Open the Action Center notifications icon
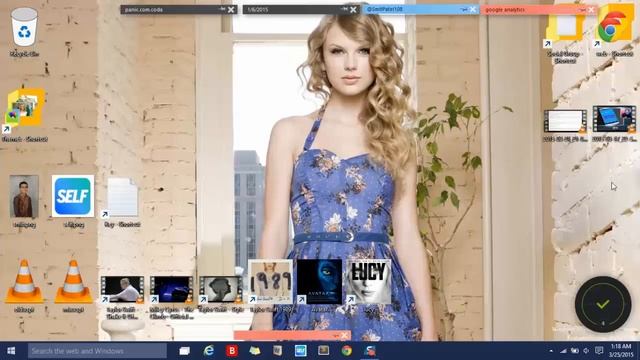This screenshot has height=360, width=640. (x=599, y=351)
